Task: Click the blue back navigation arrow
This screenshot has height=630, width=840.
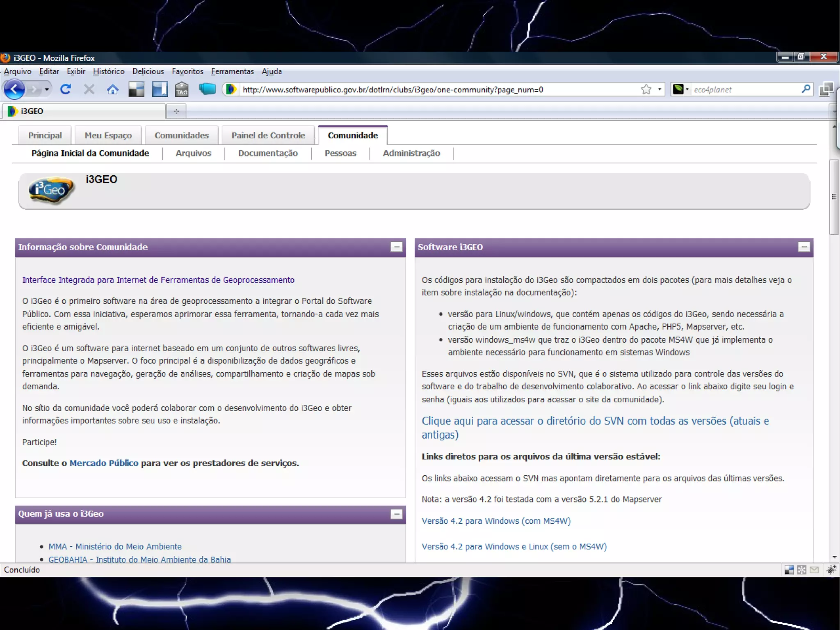Action: [x=14, y=89]
